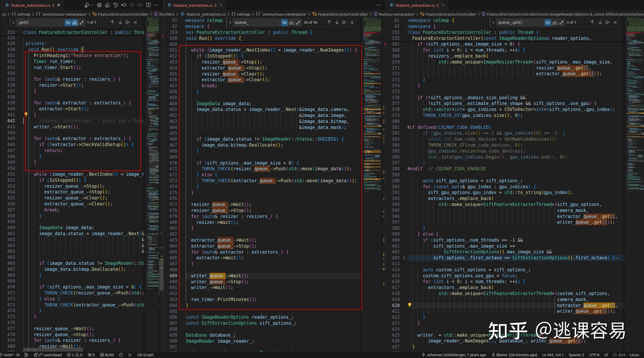Toggle Match Whole Word for queue_ search

(x=291, y=22)
